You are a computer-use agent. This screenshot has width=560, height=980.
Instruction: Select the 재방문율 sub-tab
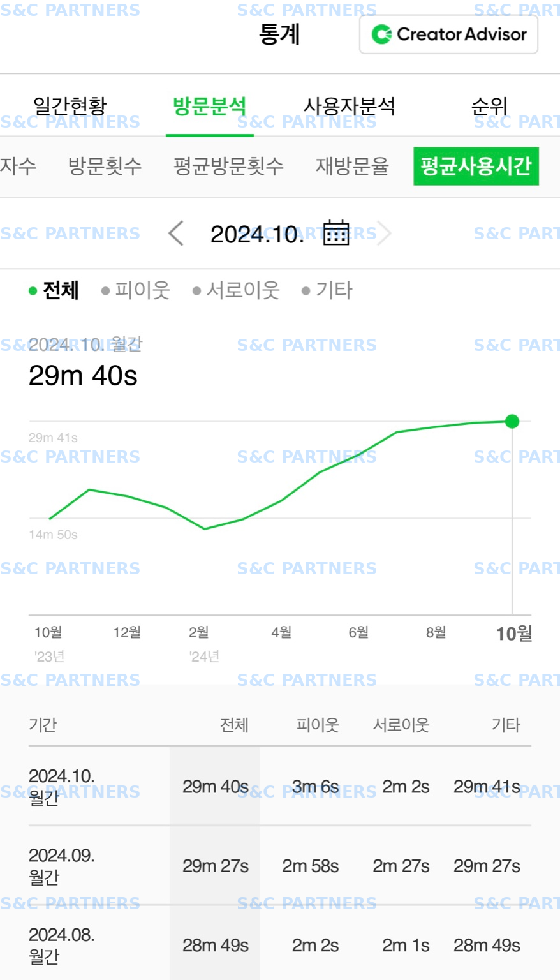pos(352,167)
